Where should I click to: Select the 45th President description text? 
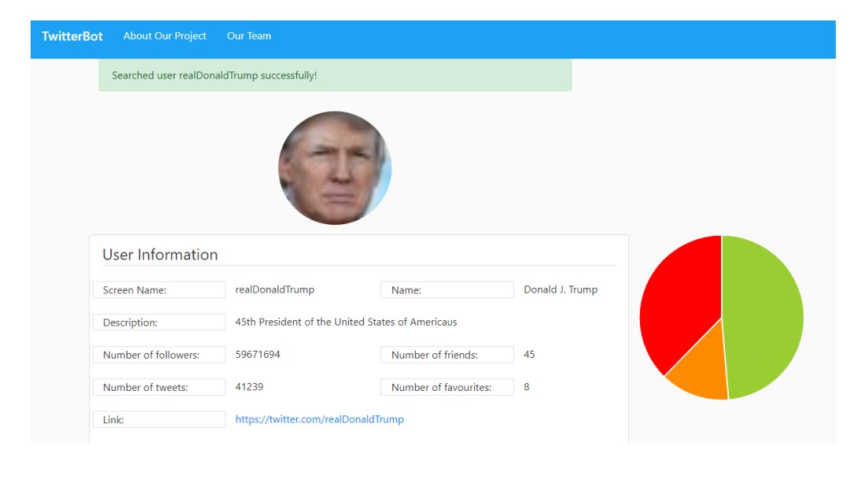point(346,322)
